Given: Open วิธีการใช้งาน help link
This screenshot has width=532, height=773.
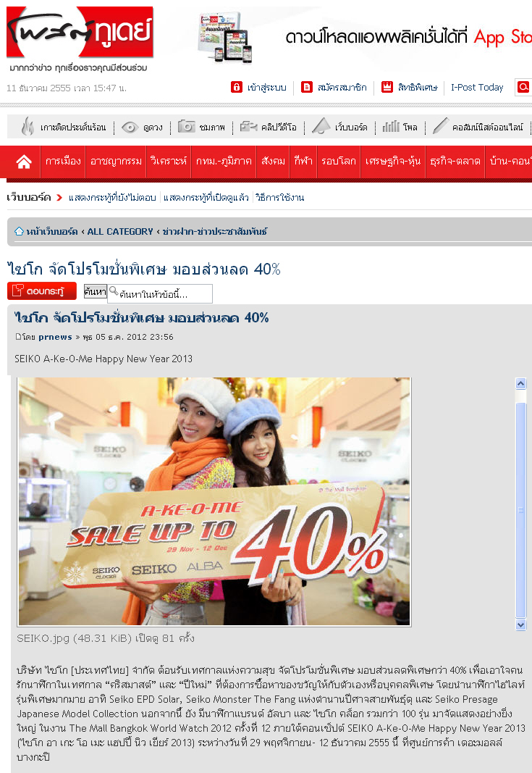Looking at the screenshot, I should coord(279,197).
